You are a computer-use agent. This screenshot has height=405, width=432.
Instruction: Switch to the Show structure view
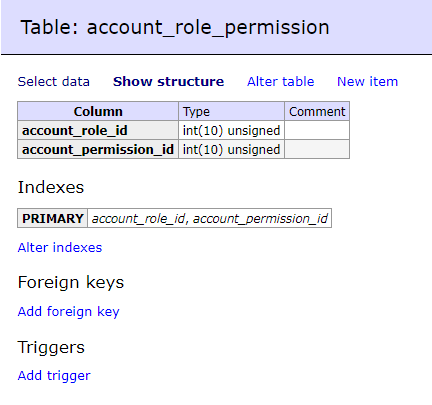pyautogui.click(x=168, y=82)
